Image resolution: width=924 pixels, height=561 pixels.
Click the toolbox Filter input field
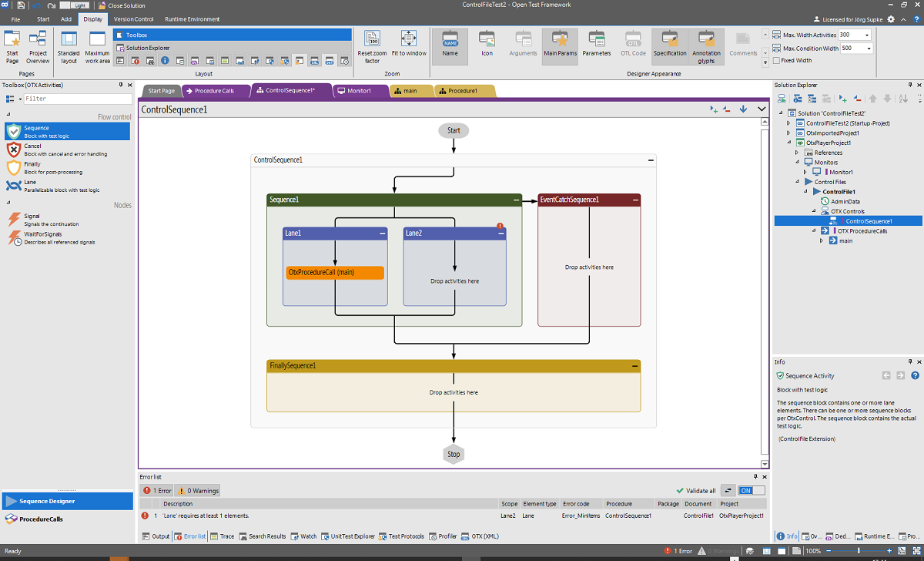(x=77, y=99)
